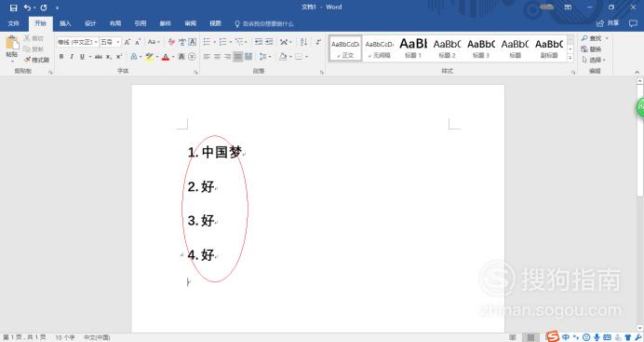This screenshot has width=644, height=342.
Task: Open the File (文件) tab
Action: tap(14, 23)
